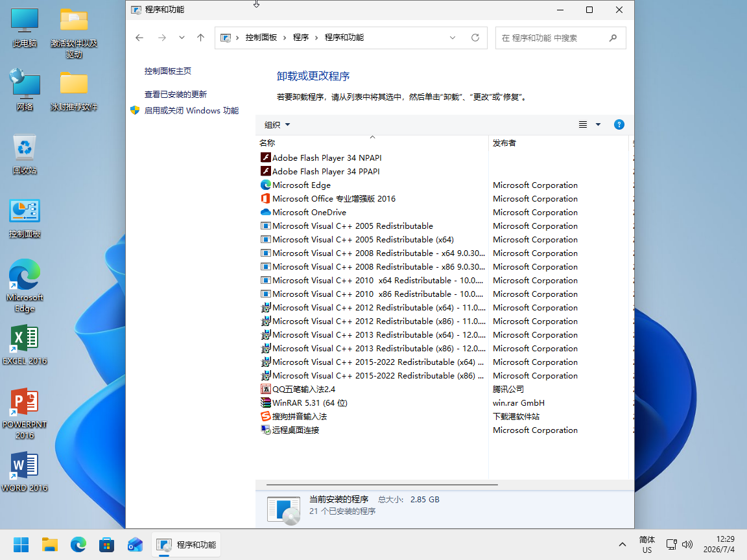Open WORD 2016 desktop shortcut
The height and width of the screenshot is (560, 747).
coord(25,472)
